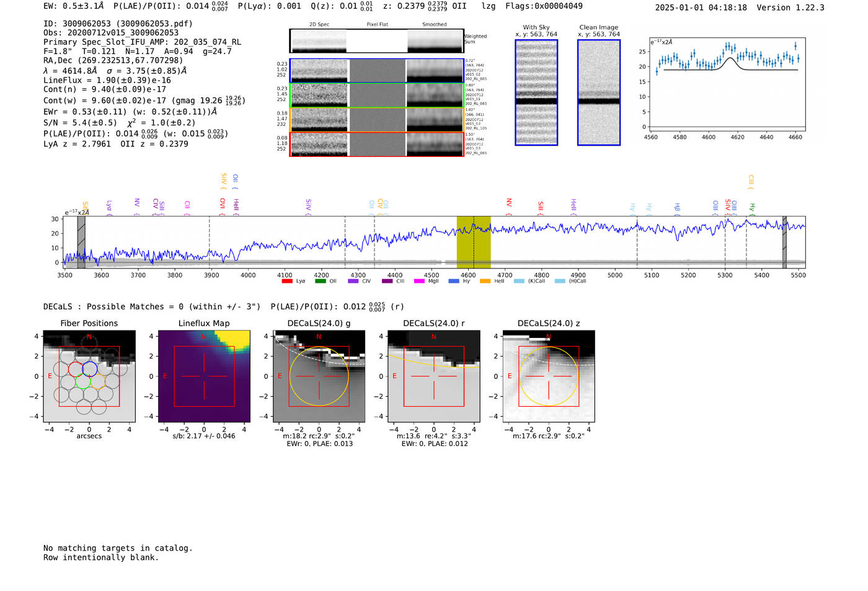
Task: Select header EW: 0.5±3.1Å value
Action: [74, 6]
